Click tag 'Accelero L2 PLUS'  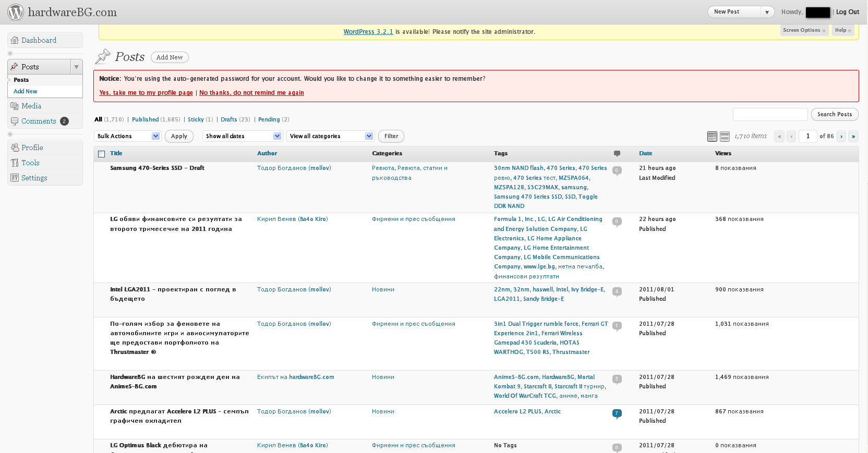tap(517, 411)
